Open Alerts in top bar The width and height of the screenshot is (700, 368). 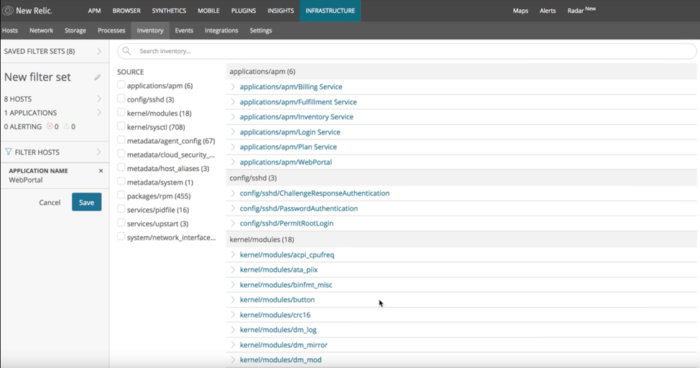pyautogui.click(x=547, y=11)
